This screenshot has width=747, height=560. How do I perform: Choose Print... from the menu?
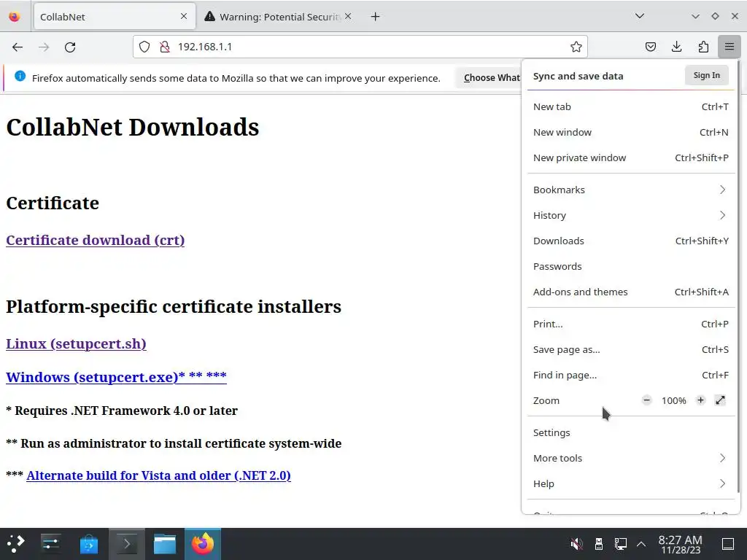631,324
